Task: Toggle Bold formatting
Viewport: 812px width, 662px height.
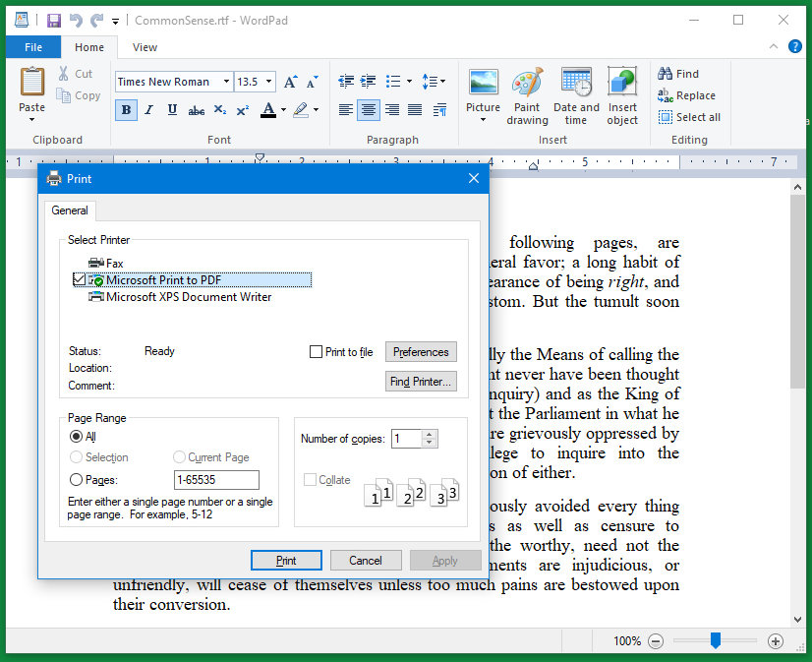Action: pos(126,110)
